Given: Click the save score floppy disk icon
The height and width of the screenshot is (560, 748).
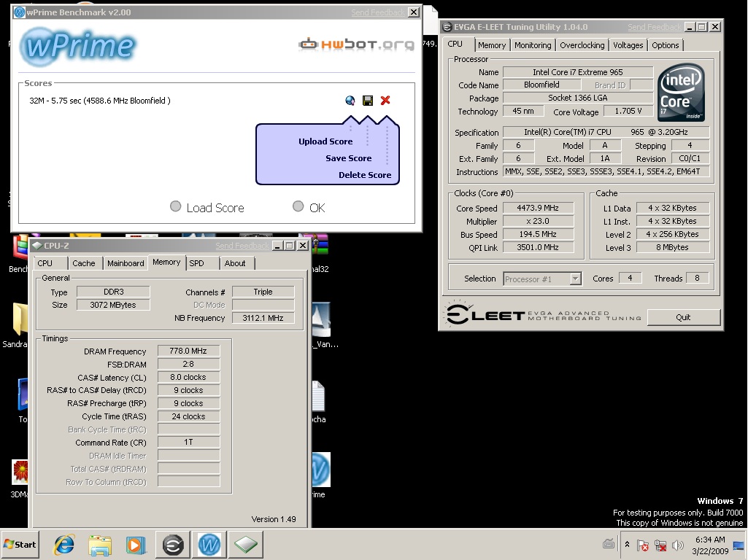Looking at the screenshot, I should [368, 100].
